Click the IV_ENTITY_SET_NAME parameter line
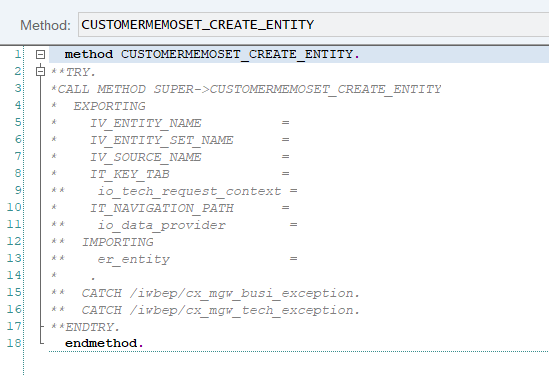Viewport: 549px width, 376px height. pos(170,140)
